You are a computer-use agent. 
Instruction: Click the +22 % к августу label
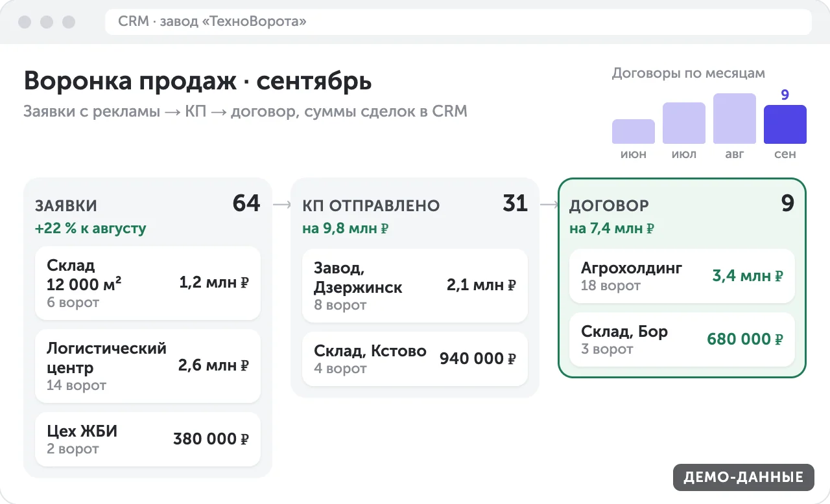pyautogui.click(x=91, y=229)
